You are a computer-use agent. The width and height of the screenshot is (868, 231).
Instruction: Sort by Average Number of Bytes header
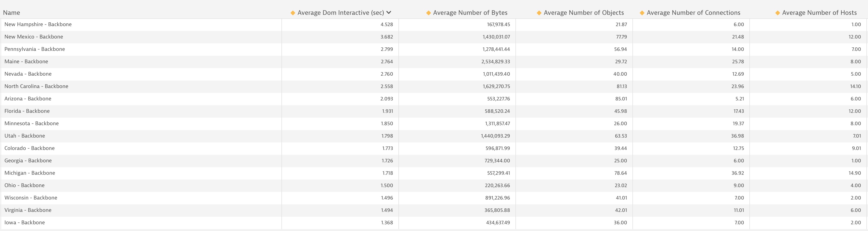click(470, 13)
